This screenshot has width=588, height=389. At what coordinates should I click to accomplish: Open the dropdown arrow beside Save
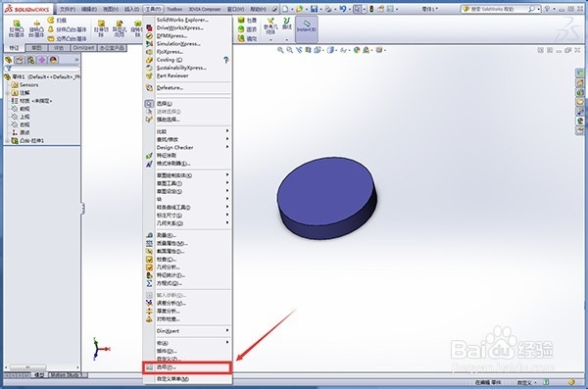[321, 9]
